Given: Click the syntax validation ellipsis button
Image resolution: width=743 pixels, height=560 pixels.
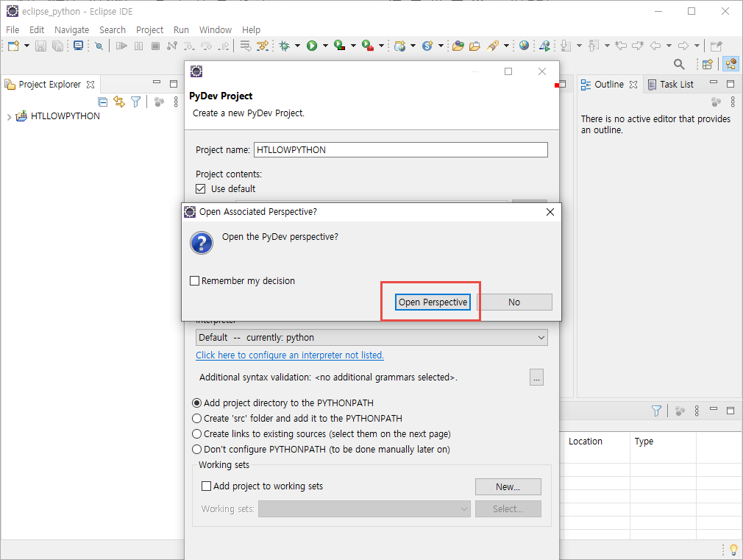Looking at the screenshot, I should tap(536, 378).
